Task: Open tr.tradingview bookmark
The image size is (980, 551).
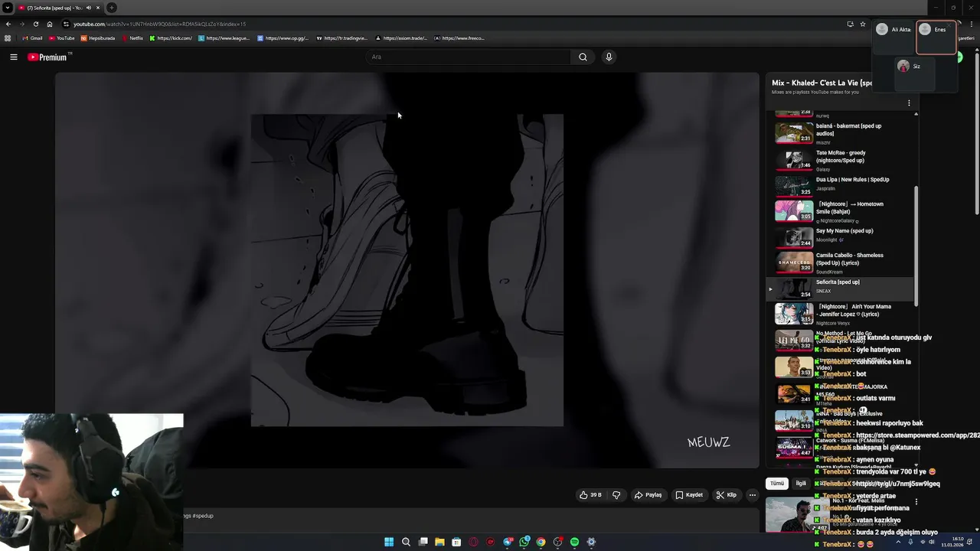Action: (341, 38)
